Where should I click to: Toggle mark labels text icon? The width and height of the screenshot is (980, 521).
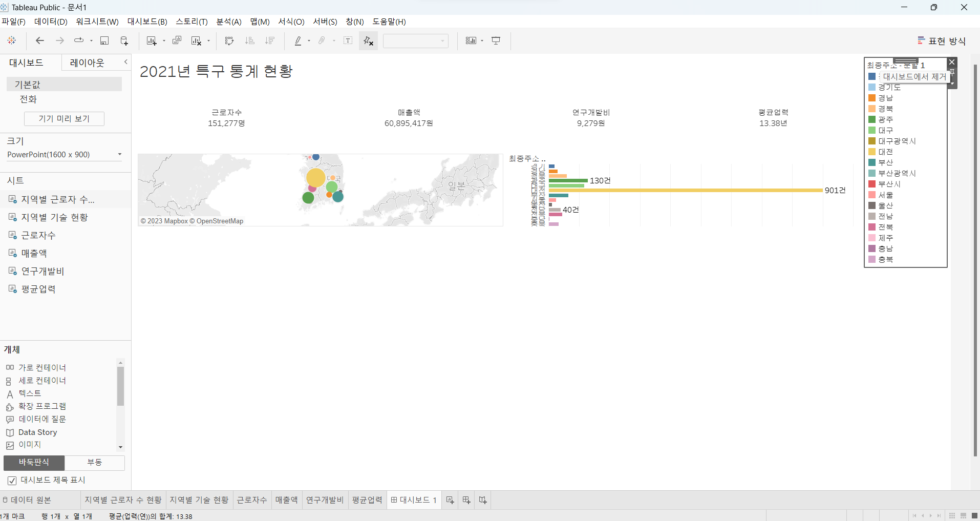point(348,40)
